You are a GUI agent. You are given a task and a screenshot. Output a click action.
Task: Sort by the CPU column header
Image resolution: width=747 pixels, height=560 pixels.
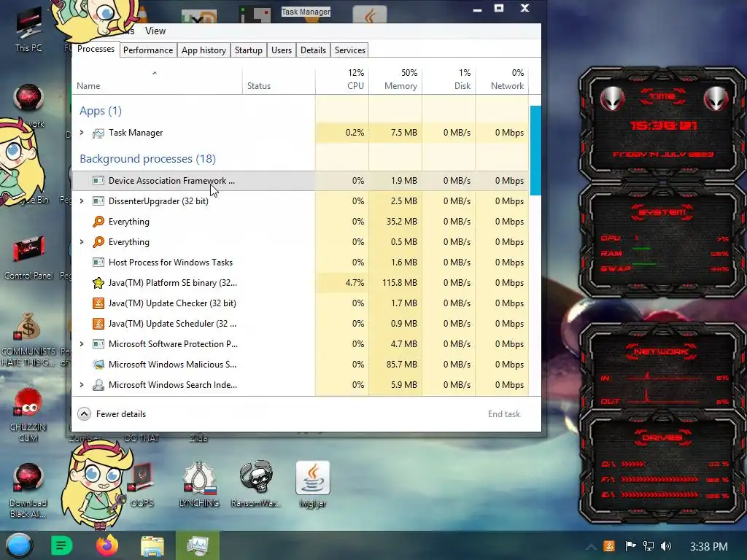click(342, 80)
